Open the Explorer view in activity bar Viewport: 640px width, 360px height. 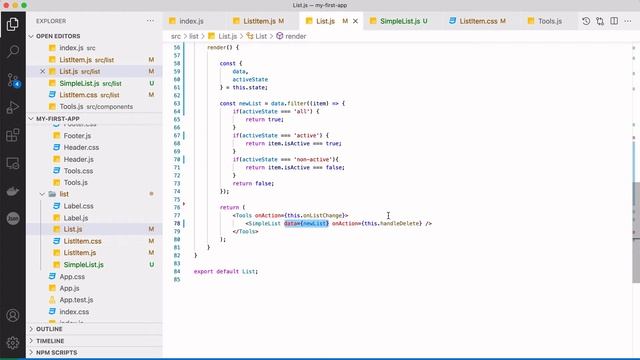pos(13,24)
